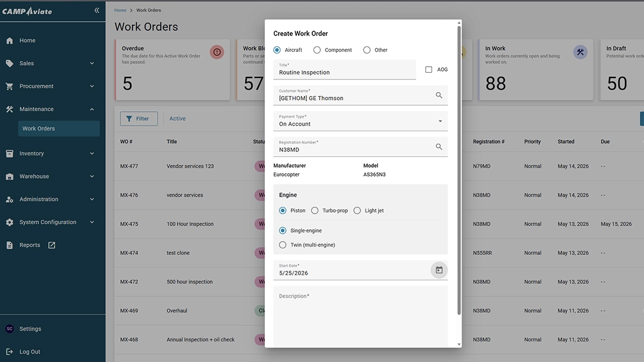
Task: Click registration N555RR cell
Action: coord(482,253)
